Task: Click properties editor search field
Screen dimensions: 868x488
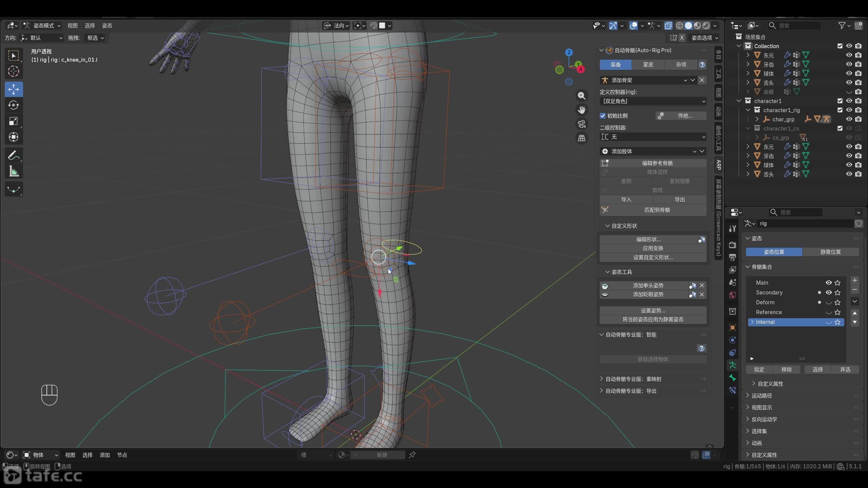Action: coord(795,212)
